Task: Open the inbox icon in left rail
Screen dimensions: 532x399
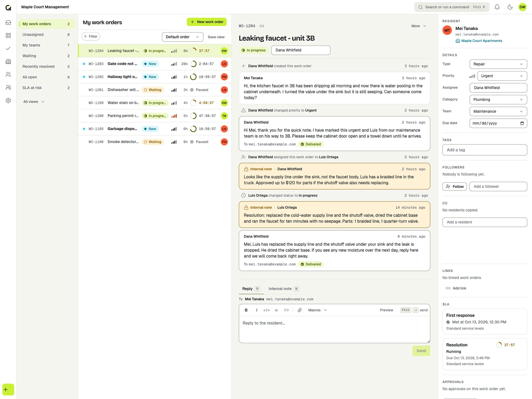Action: [8, 23]
